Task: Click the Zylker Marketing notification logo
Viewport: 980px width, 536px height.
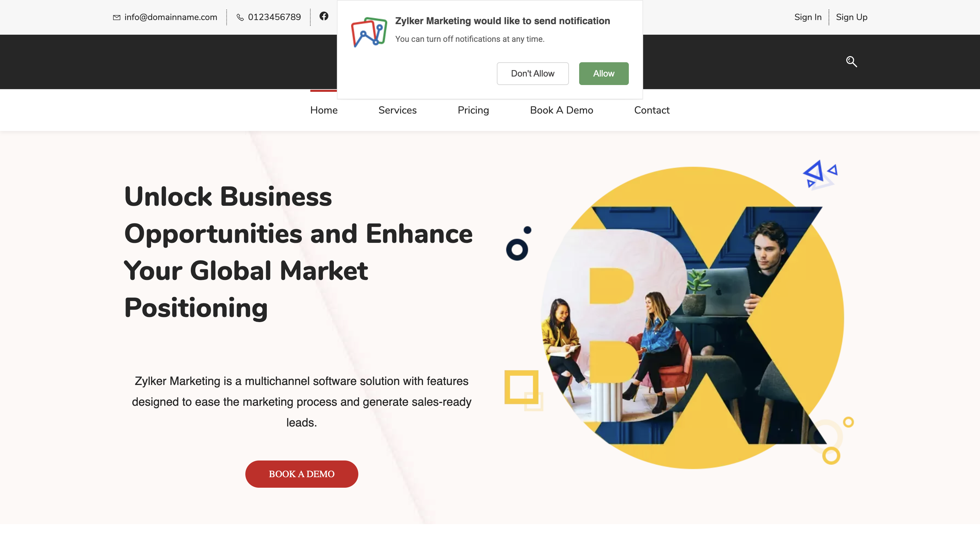Action: (369, 32)
